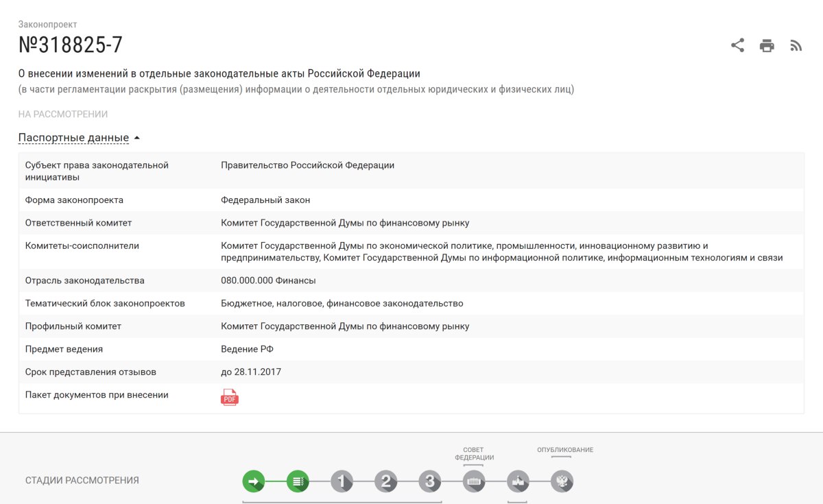This screenshot has width=823, height=504.
Task: Click the share icon
Action: click(737, 46)
